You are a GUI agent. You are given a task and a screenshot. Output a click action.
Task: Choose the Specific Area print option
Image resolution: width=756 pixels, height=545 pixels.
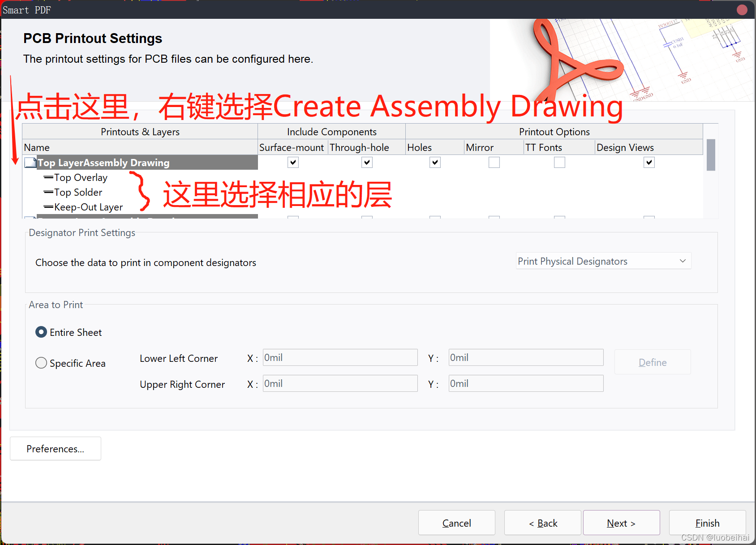pos(41,363)
